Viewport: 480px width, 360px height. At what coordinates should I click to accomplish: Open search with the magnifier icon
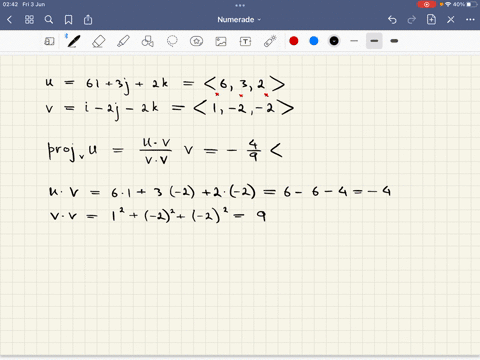49,20
